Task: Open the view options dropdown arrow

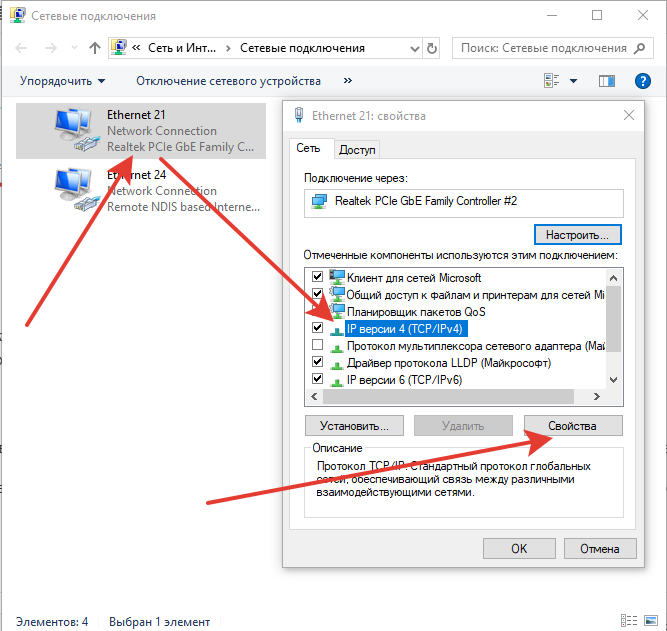Action: click(573, 81)
